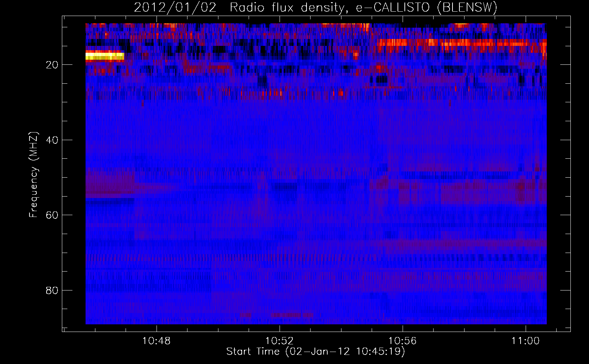The height and width of the screenshot is (364, 589).
Task: Click the "10:56" time tick label
Action: 403,341
